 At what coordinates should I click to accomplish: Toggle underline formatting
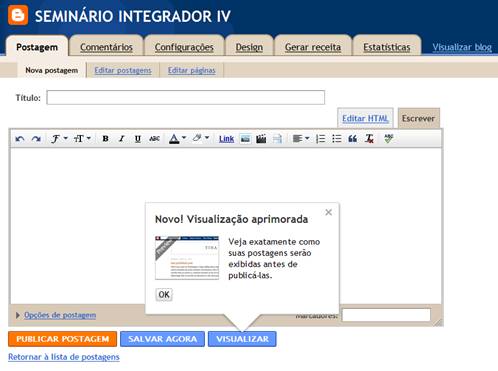coord(138,139)
